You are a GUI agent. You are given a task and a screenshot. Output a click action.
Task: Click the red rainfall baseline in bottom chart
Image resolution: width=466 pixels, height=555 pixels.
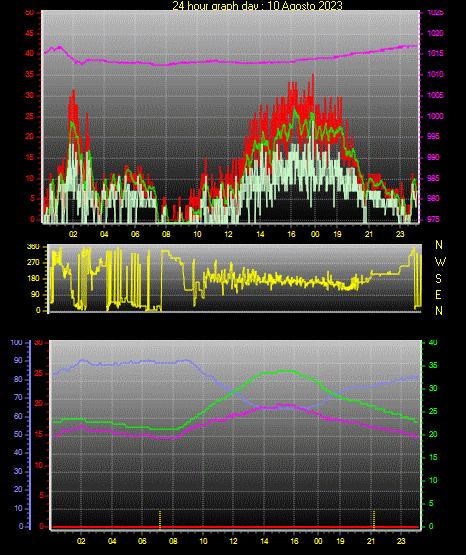pyautogui.click(x=236, y=527)
